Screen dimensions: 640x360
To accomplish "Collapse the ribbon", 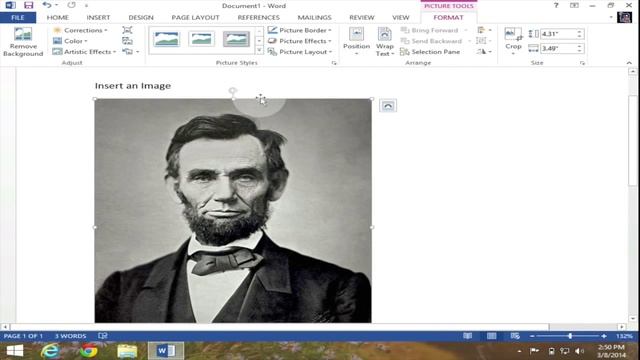I will [629, 63].
